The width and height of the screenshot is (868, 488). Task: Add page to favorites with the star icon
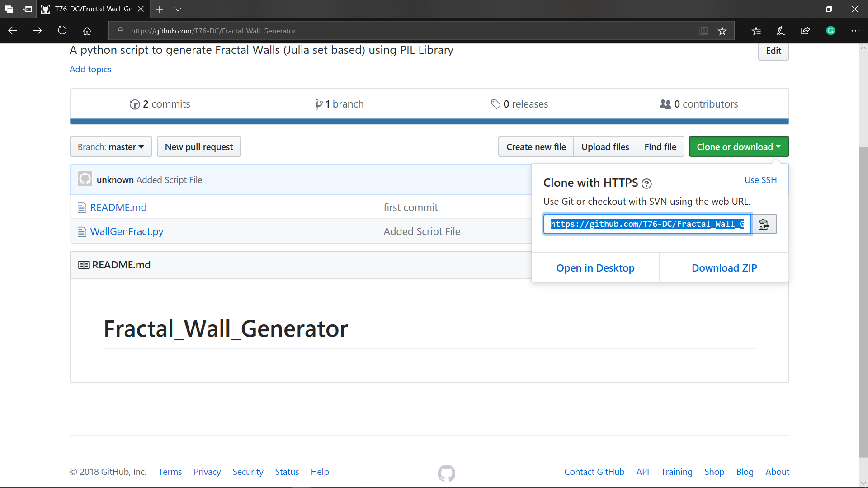(x=722, y=31)
